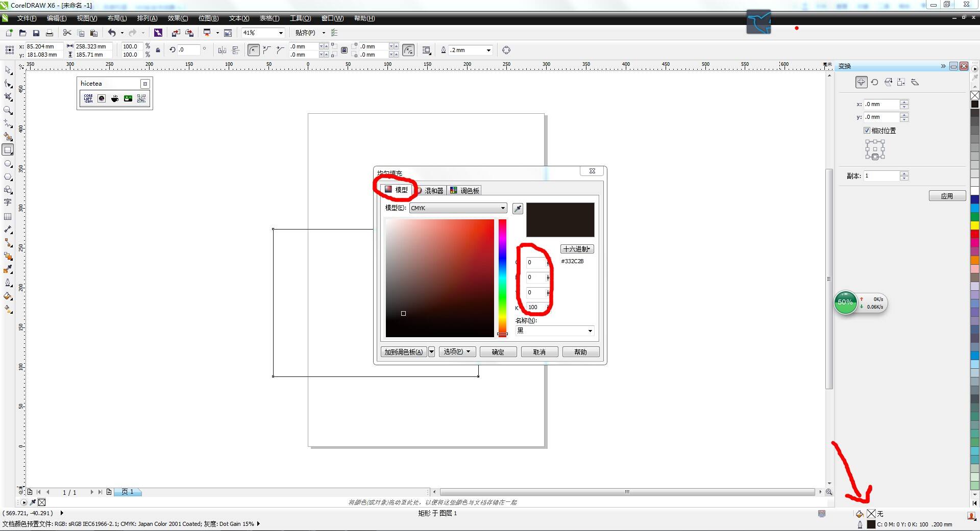Click the no-fill X swatch atop the palette
This screenshot has width=980, height=531.
974,95
